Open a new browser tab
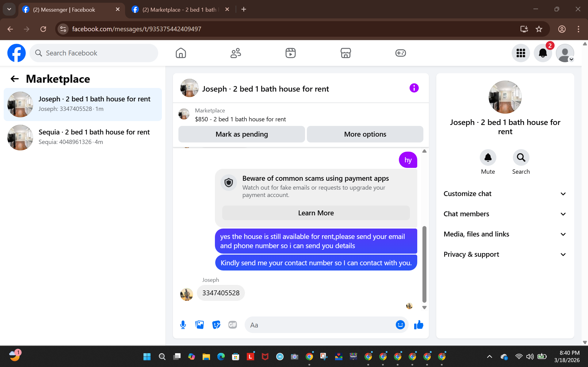This screenshot has width=588, height=367. [x=244, y=9]
